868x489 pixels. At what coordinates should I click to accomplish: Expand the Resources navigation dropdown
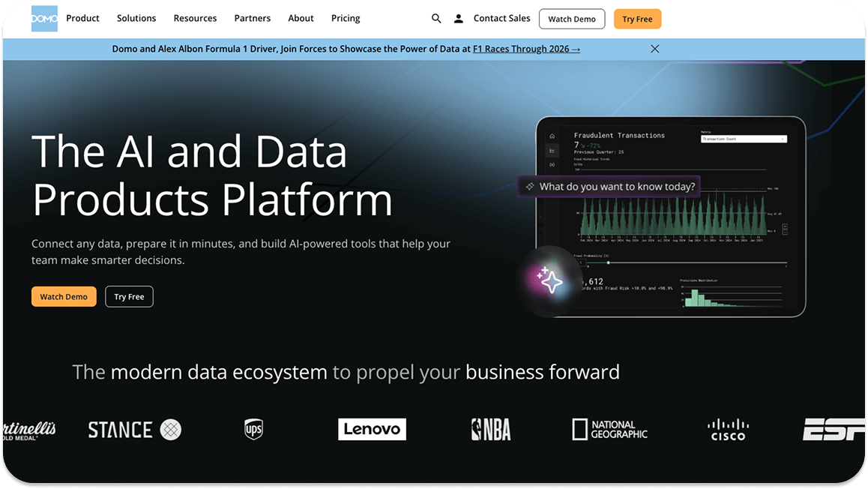[195, 18]
